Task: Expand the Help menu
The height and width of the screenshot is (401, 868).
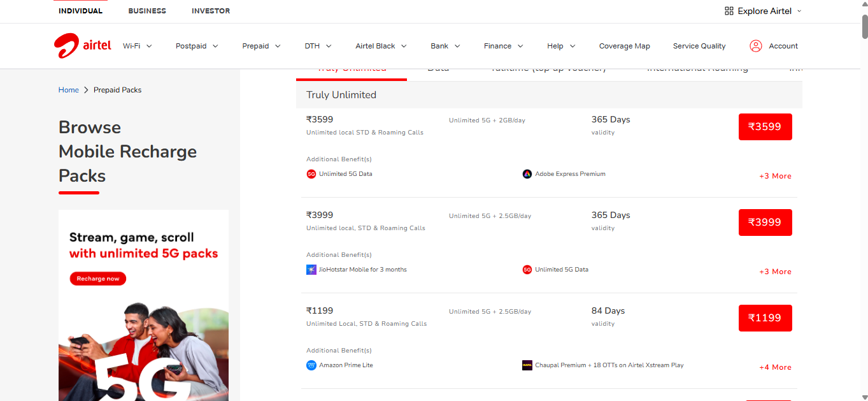Action: click(x=561, y=46)
